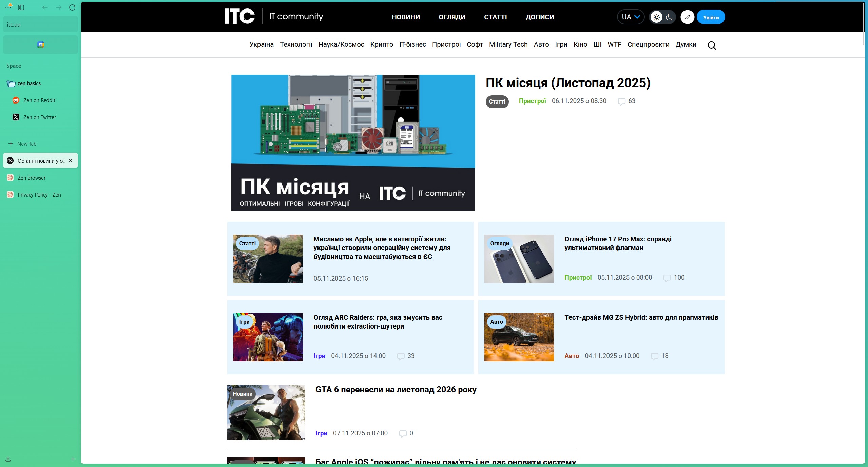Viewport: 868px width, 467px height.
Task: Reload the page with refresh icon
Action: [72, 7]
